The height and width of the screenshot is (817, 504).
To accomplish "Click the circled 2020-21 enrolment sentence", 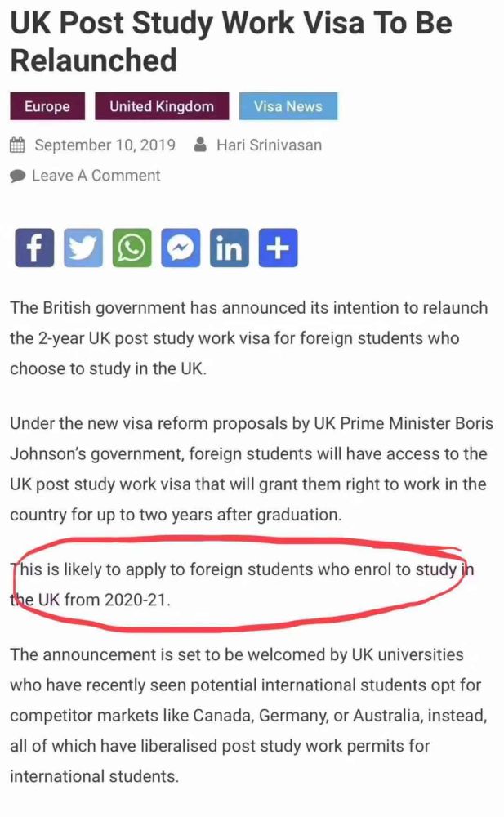I will point(242,585).
